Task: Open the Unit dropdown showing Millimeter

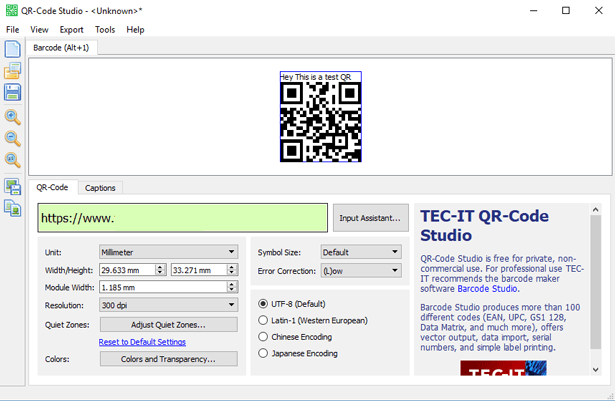Action: (168, 252)
